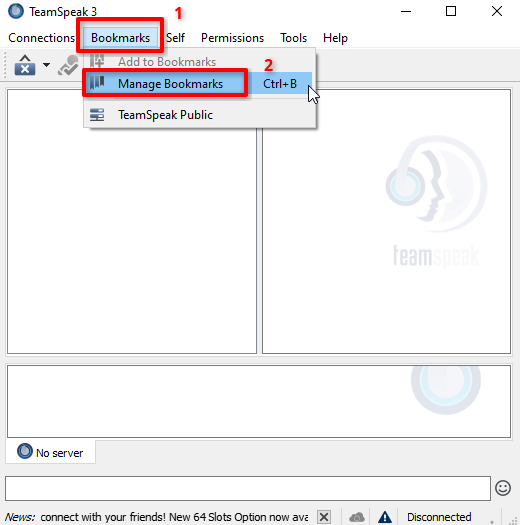This screenshot has width=520, height=525.
Task: Select the No server chat tab
Action: (x=50, y=452)
